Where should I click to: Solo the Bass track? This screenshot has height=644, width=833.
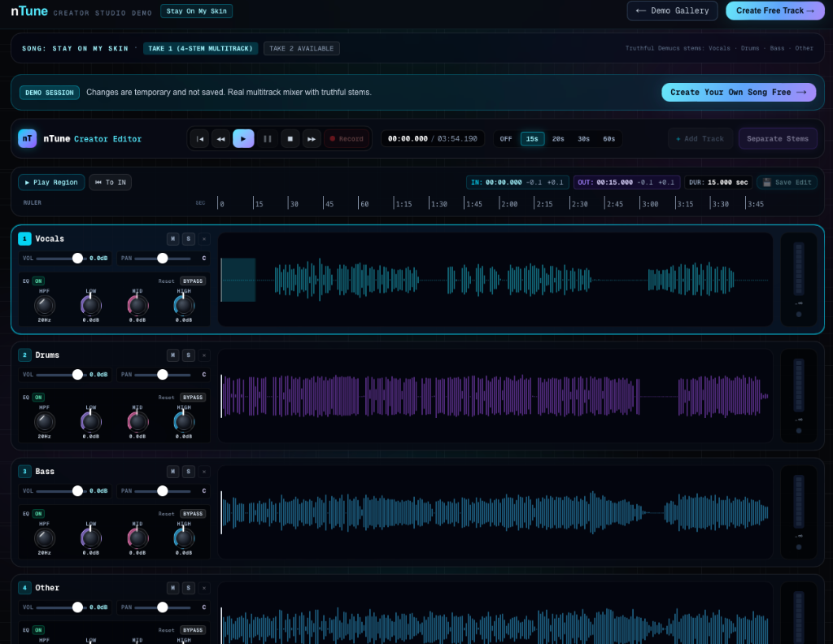[189, 472]
